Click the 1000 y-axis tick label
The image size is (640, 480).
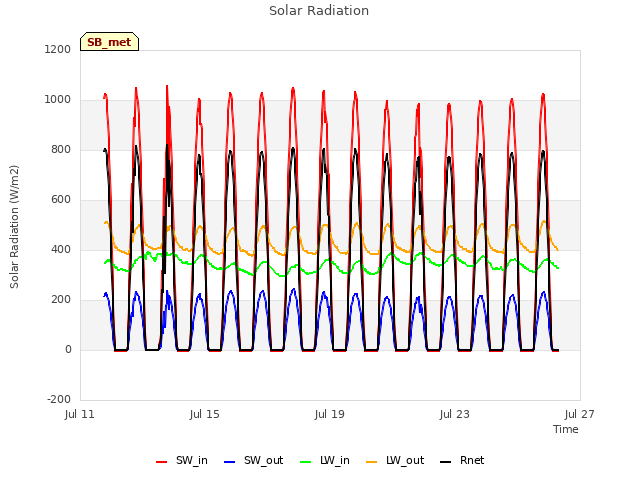click(x=58, y=100)
